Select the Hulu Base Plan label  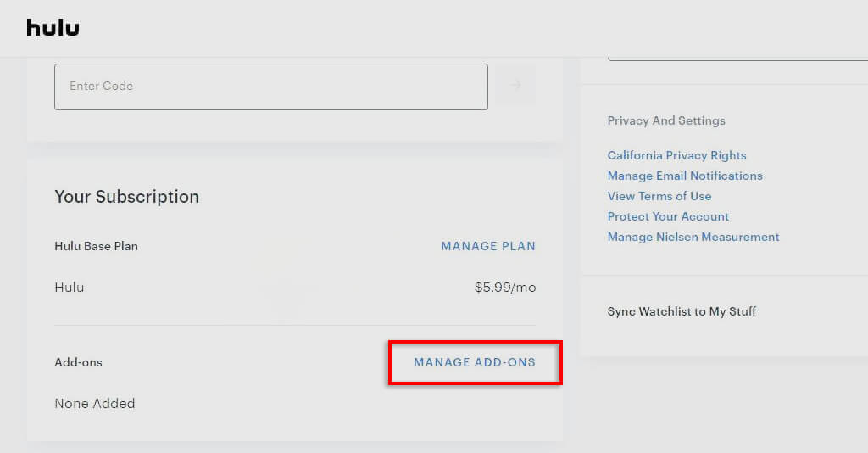point(96,246)
